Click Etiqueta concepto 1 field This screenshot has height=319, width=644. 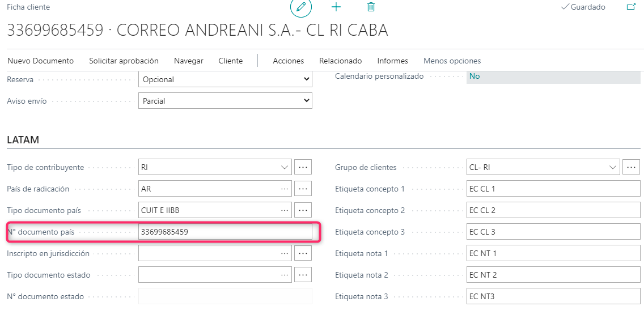pos(553,189)
